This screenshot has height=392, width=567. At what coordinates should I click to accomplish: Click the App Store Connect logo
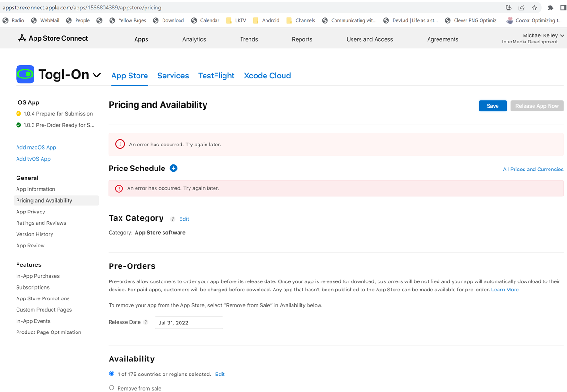pos(53,38)
